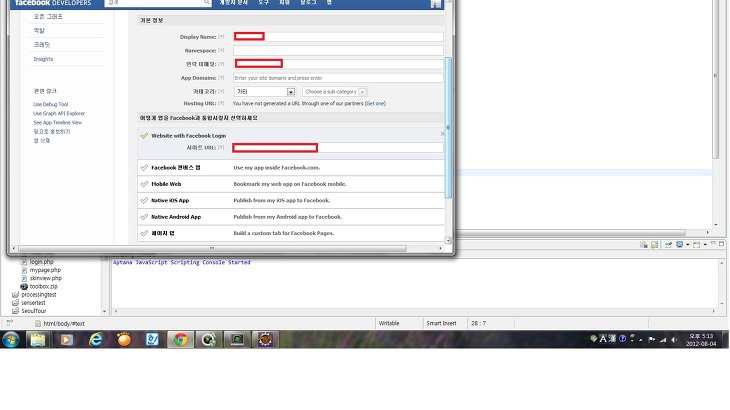Close the Website with Facebook Login section

click(x=442, y=134)
